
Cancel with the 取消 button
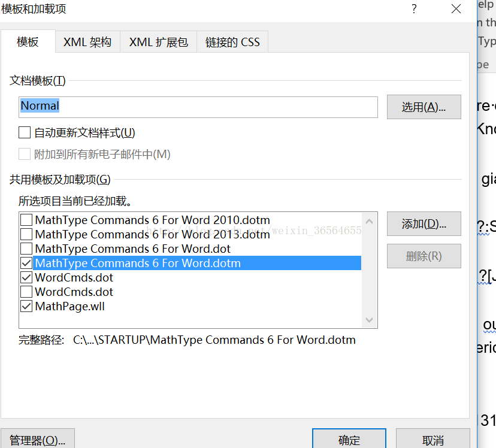pos(433,440)
